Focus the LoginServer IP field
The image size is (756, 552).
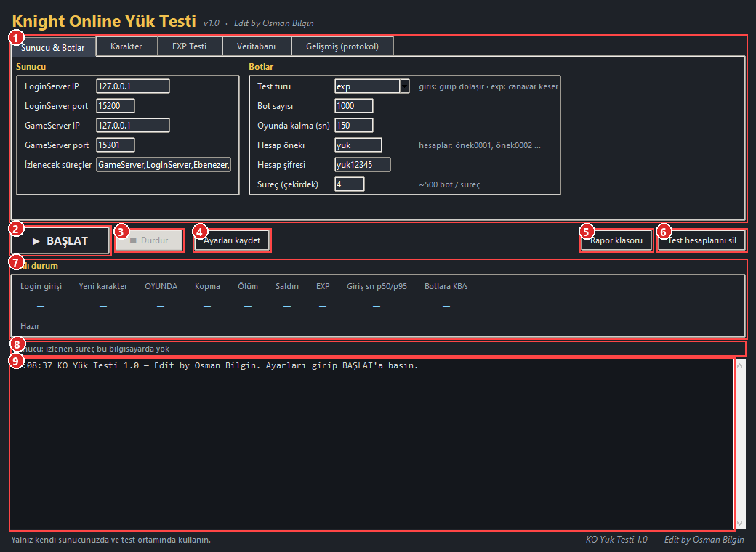coord(132,86)
